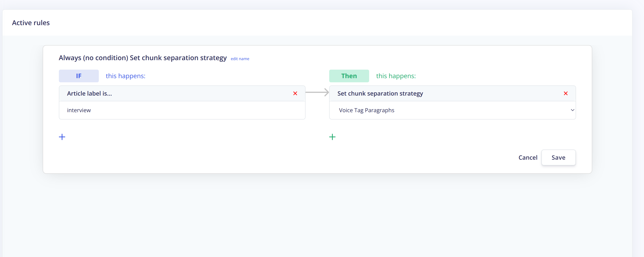Click the dropdown chevron for chunk strategy
Screen dimensions: 644x257
click(x=572, y=110)
